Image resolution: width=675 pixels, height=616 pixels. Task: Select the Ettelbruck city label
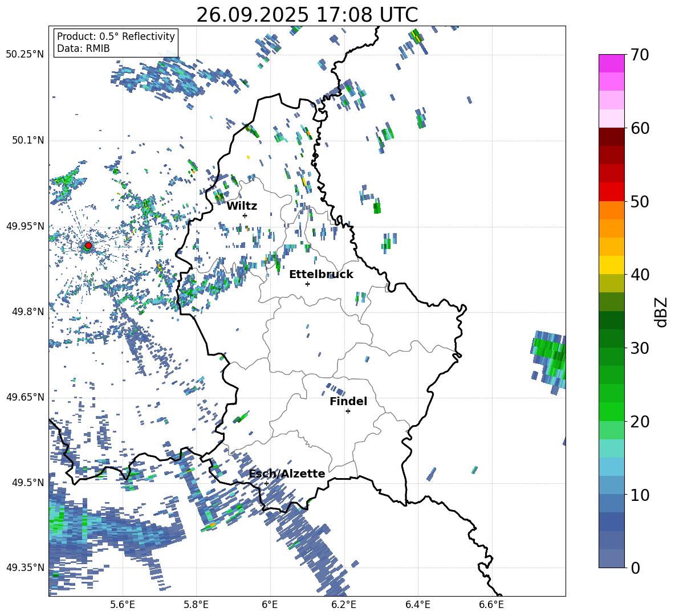coord(321,274)
